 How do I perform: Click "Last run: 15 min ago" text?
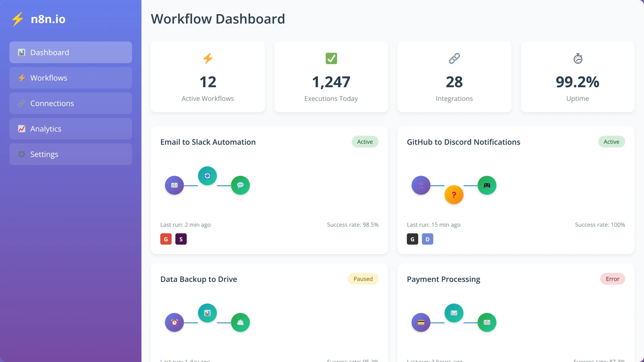(434, 225)
